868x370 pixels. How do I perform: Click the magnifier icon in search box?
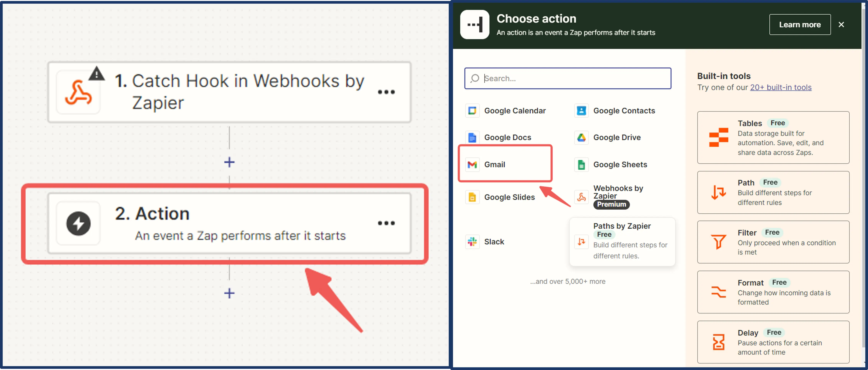pyautogui.click(x=475, y=78)
